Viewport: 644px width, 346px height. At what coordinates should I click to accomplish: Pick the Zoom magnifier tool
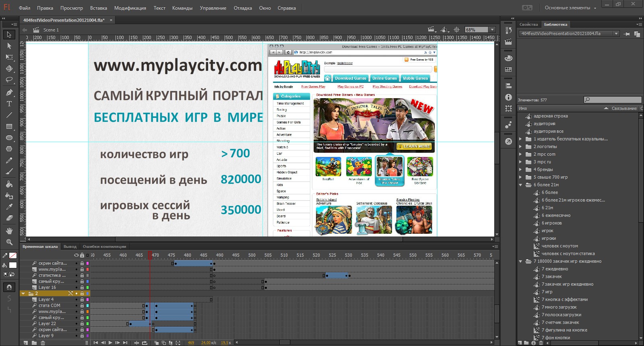[9, 242]
